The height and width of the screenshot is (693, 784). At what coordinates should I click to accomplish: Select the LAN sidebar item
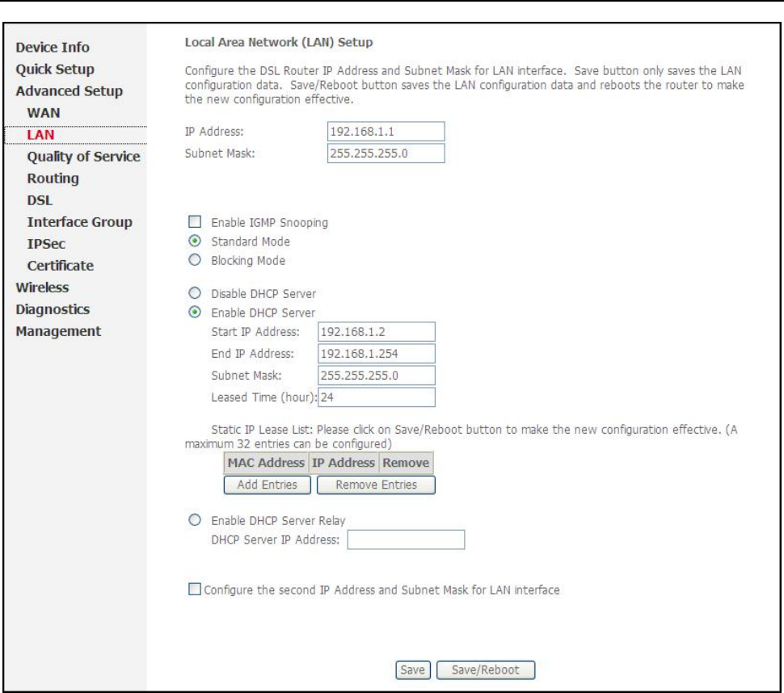(40, 135)
